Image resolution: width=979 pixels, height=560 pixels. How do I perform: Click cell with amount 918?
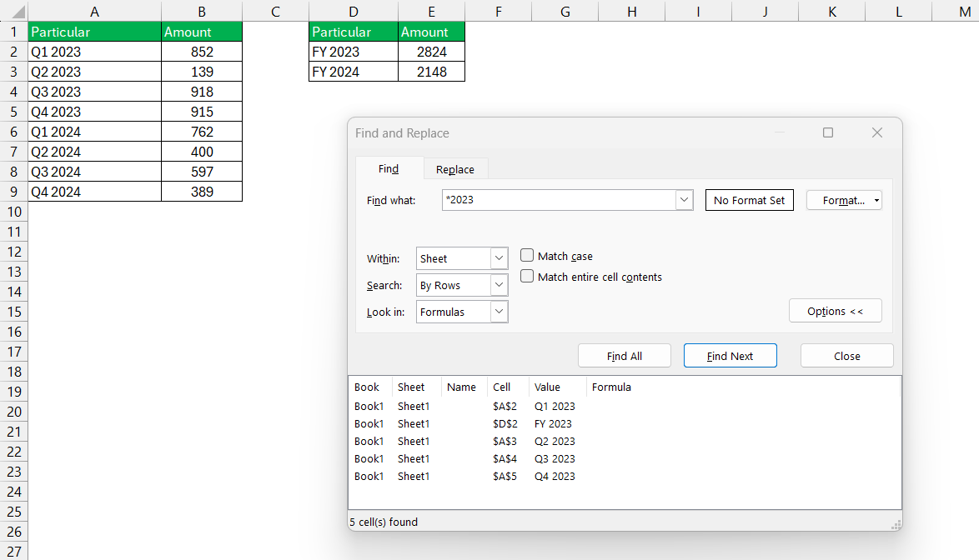tap(202, 92)
